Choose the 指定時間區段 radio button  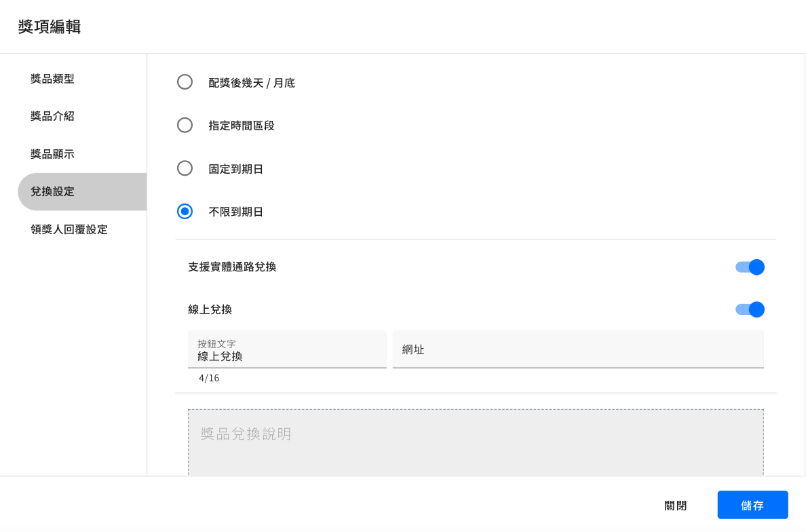[185, 126]
